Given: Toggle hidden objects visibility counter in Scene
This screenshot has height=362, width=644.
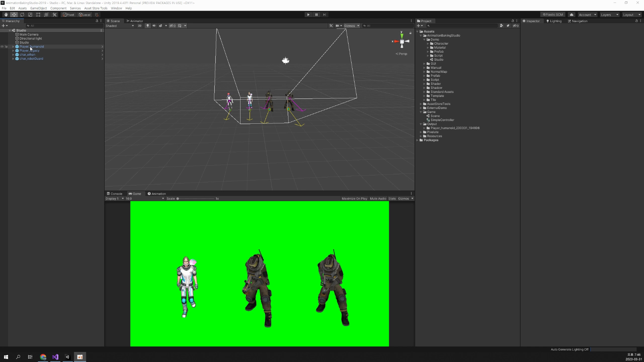Looking at the screenshot, I should (172, 26).
